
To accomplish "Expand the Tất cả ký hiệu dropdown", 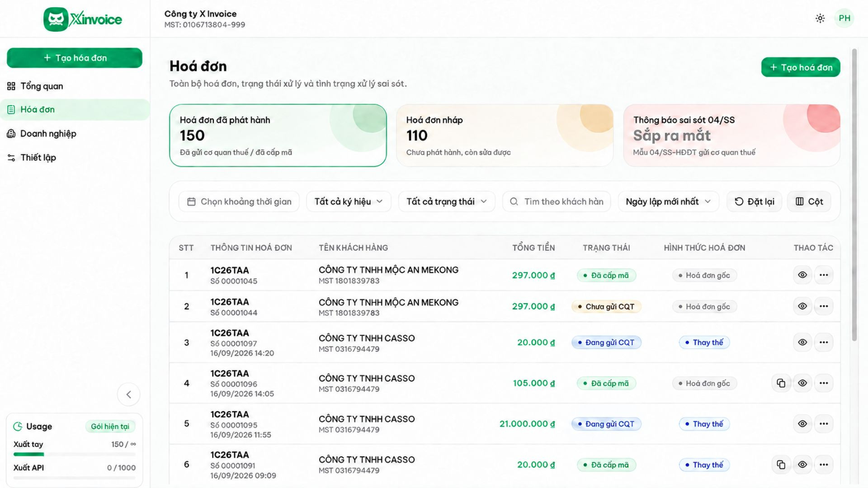I will coord(349,202).
